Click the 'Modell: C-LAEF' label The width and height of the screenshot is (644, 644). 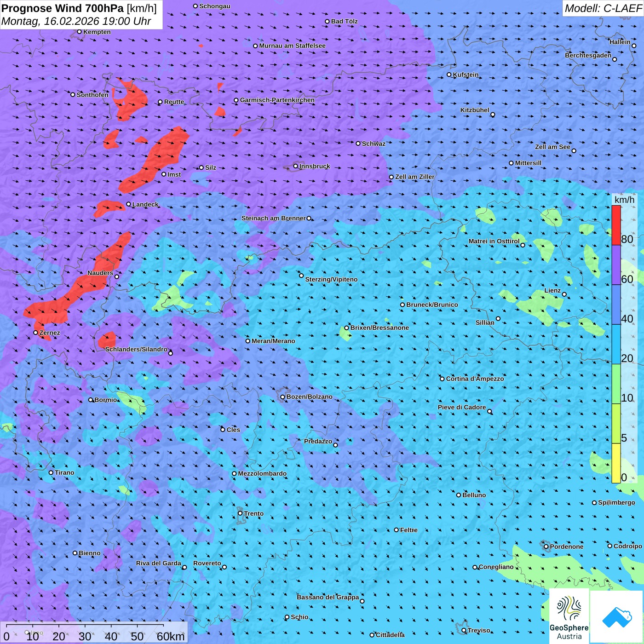click(603, 8)
